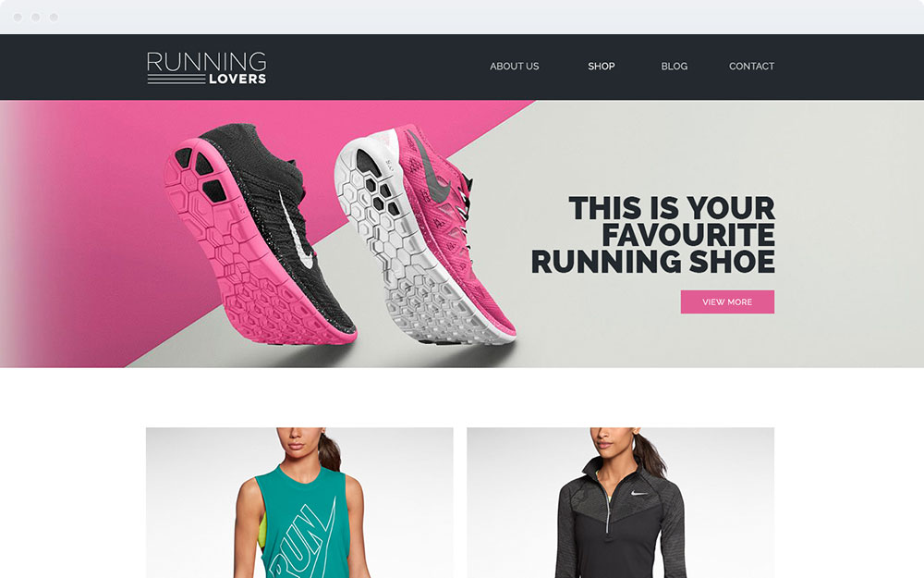
Task: Click the Running Lovers logo
Action: click(x=206, y=68)
